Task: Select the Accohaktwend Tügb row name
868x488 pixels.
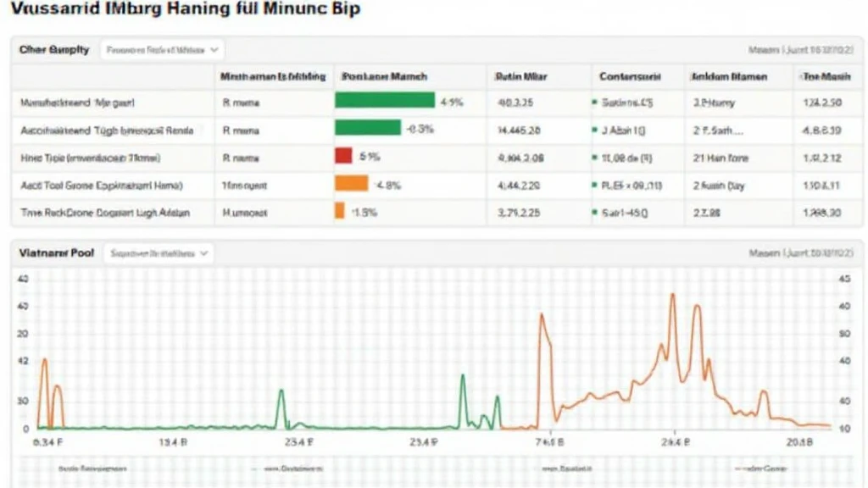Action: pos(107,130)
